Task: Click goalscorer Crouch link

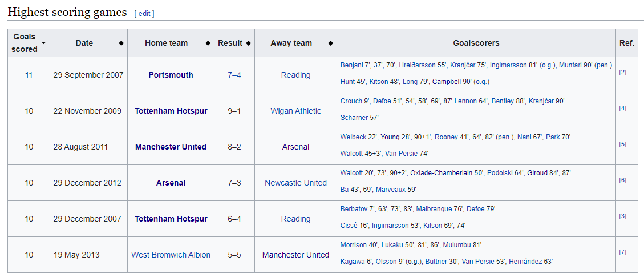Action: point(351,101)
